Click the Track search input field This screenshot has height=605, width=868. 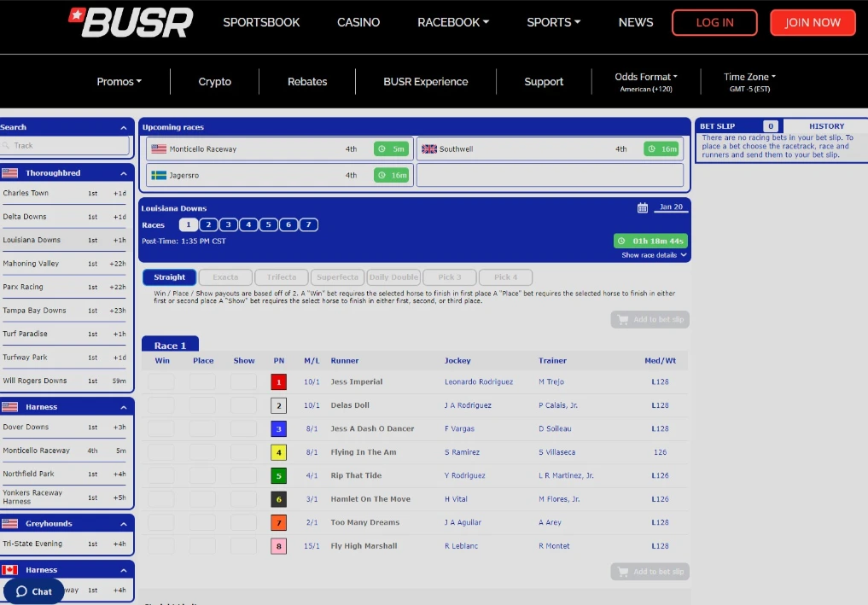(64, 145)
